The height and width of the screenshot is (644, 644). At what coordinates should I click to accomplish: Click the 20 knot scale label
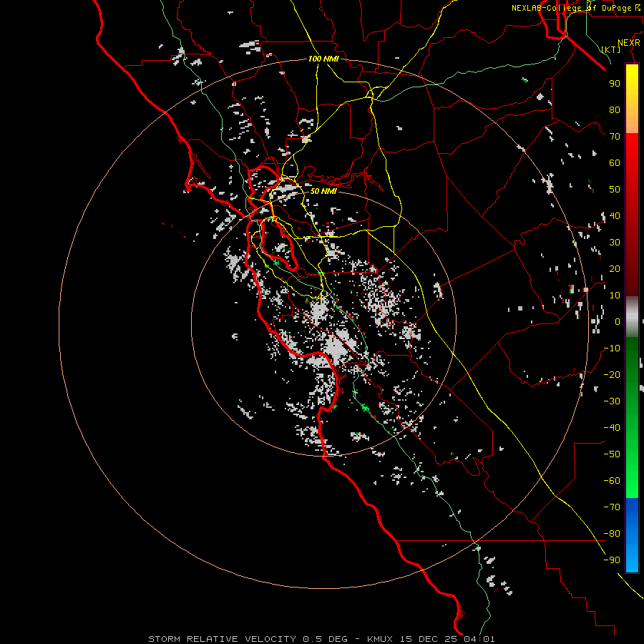(615, 268)
